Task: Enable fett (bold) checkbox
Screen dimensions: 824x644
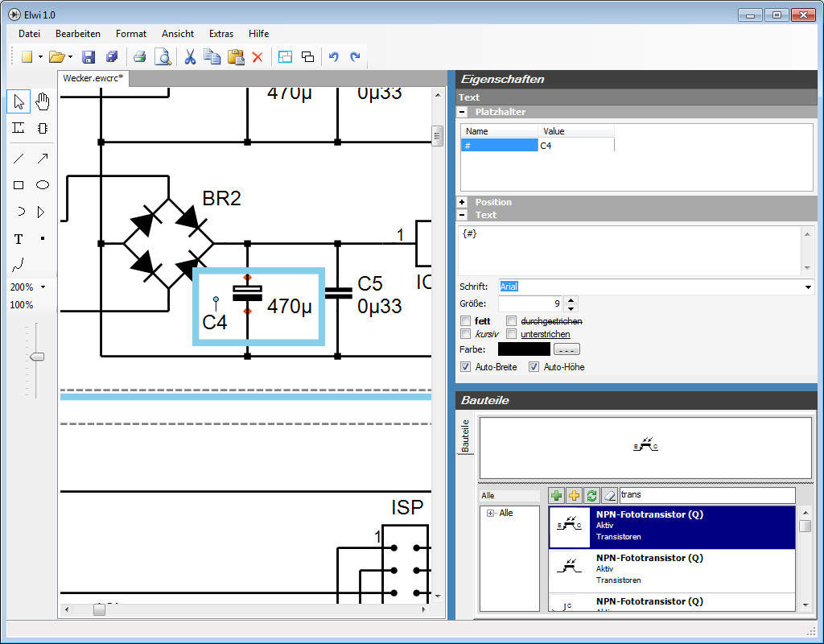Action: 465,320
